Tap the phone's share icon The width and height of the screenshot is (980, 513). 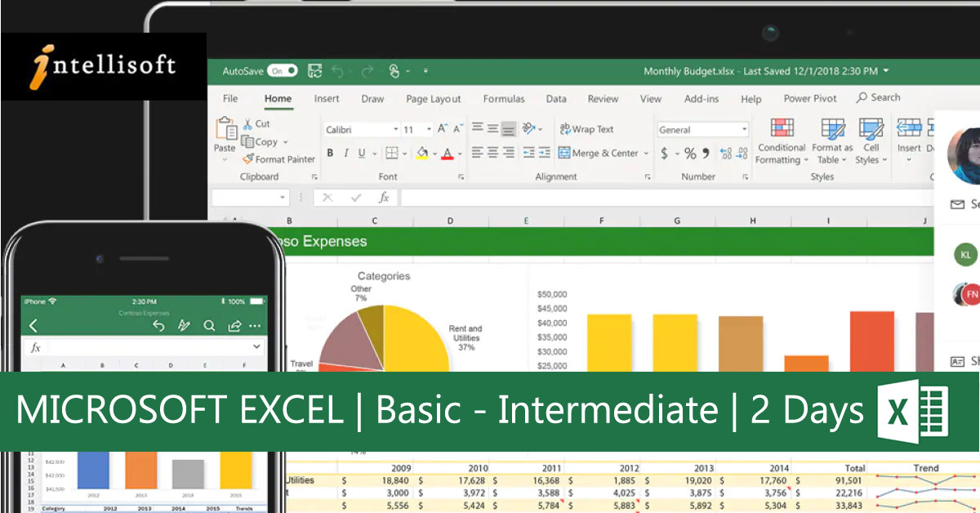click(234, 326)
